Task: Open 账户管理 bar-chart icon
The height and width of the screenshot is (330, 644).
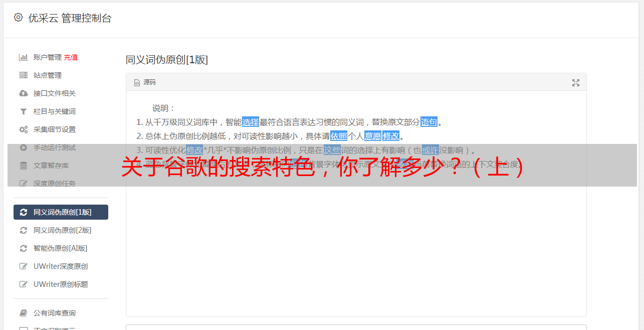Action: tap(23, 57)
